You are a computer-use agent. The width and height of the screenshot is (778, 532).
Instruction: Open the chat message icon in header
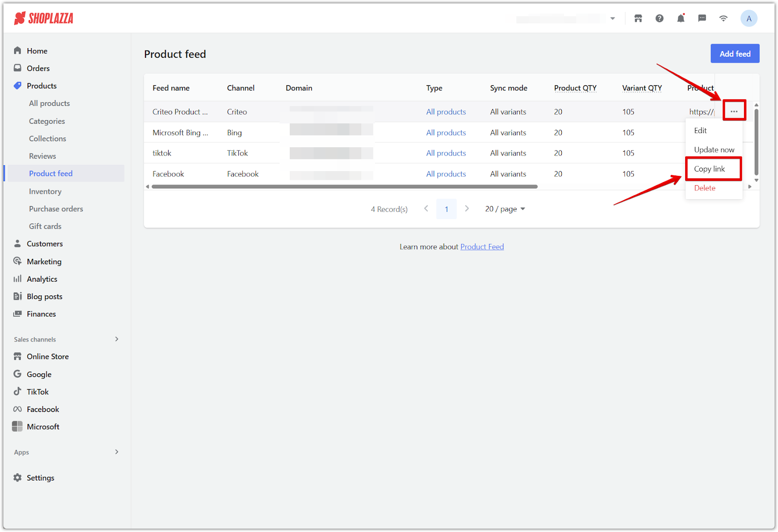click(702, 18)
